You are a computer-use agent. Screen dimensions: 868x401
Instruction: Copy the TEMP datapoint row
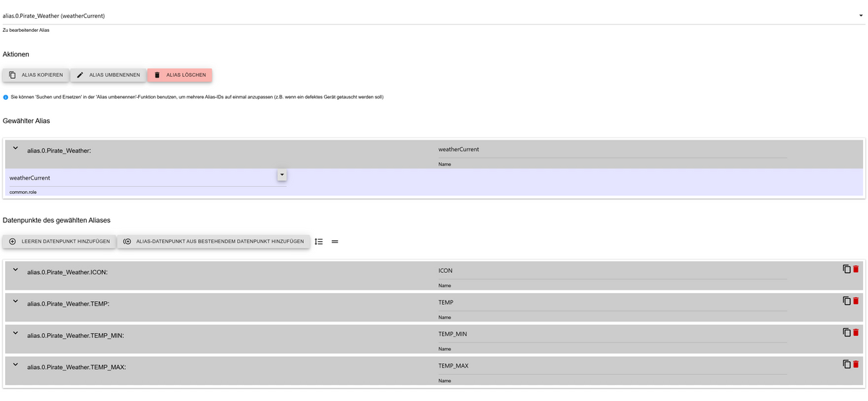coord(846,301)
